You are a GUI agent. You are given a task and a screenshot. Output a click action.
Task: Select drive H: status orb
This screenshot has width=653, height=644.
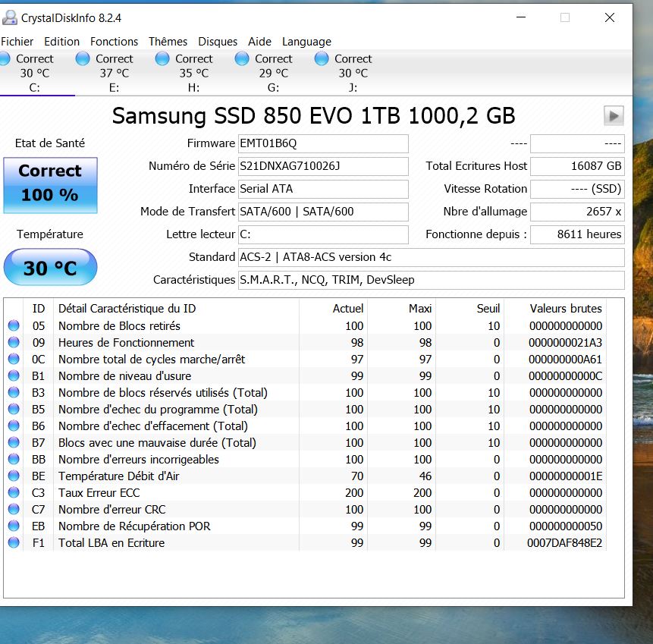(162, 58)
